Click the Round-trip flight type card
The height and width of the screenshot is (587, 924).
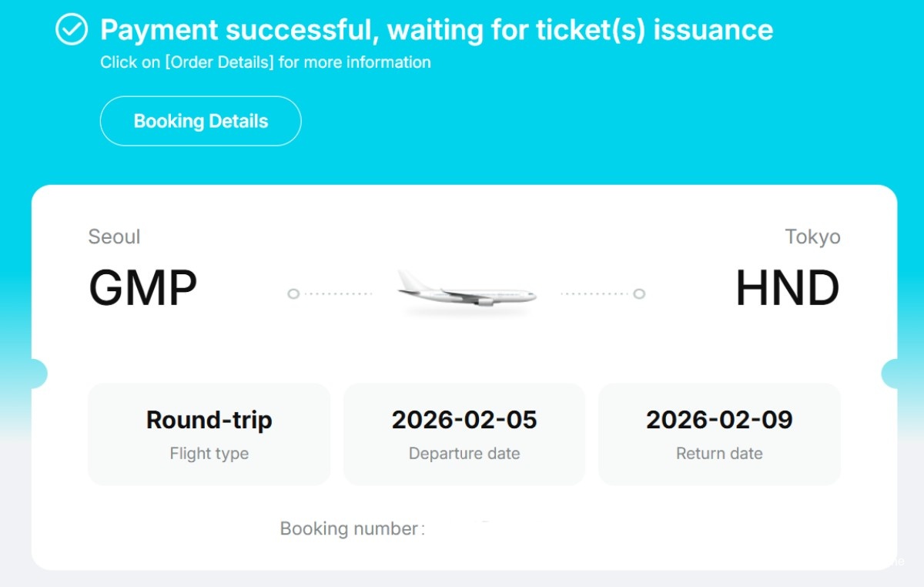click(x=209, y=434)
